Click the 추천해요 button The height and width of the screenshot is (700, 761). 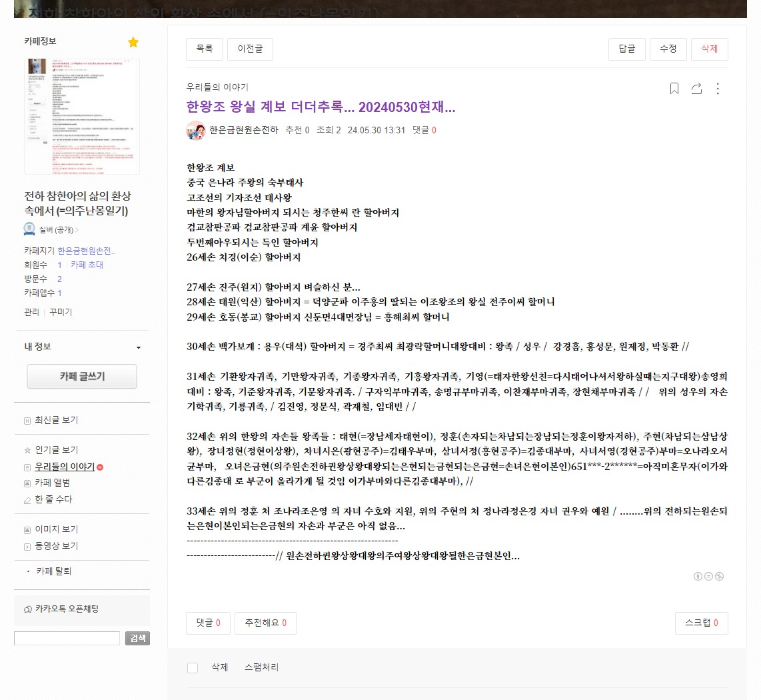(265, 623)
